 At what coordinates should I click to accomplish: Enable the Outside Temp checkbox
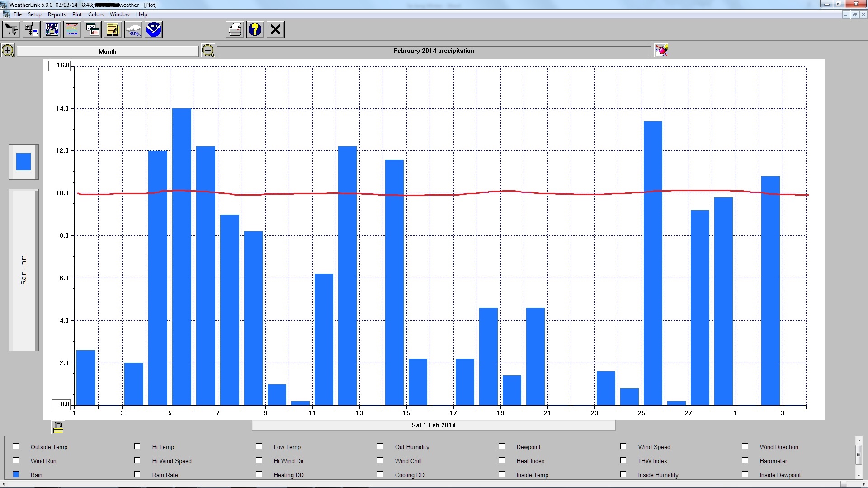click(x=16, y=446)
